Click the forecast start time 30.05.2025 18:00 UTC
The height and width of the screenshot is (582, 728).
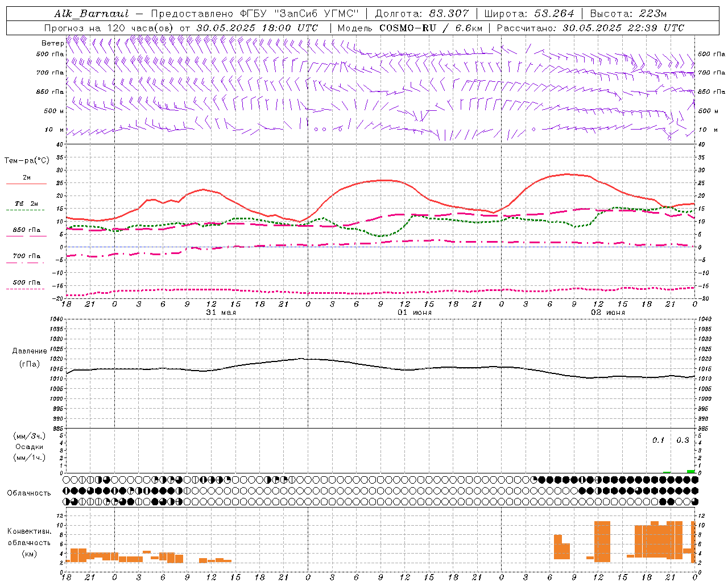click(257, 28)
